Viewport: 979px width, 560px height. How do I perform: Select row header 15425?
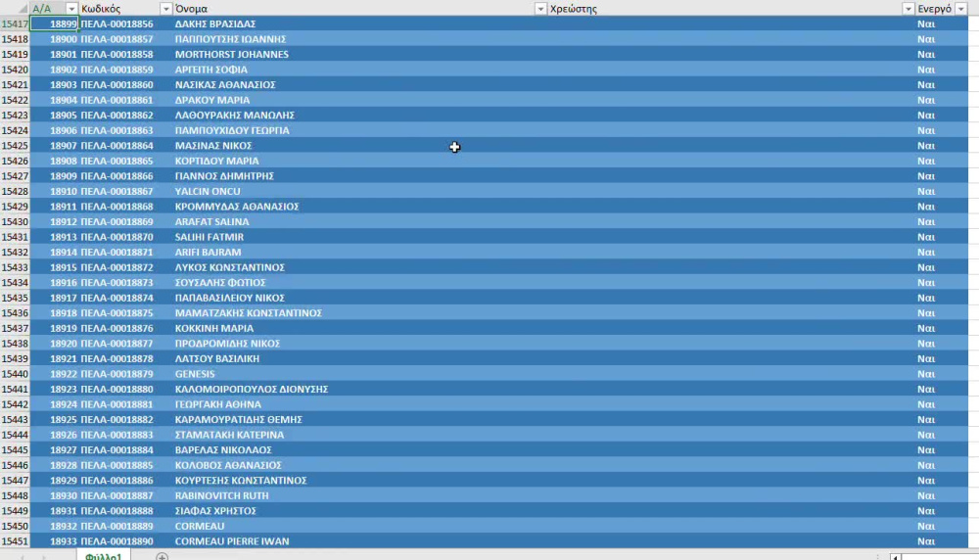click(15, 146)
